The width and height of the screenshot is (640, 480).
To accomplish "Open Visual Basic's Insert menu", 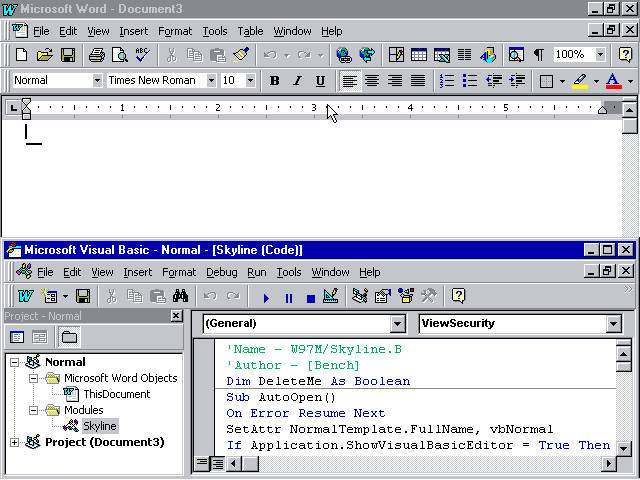I will pos(138,272).
